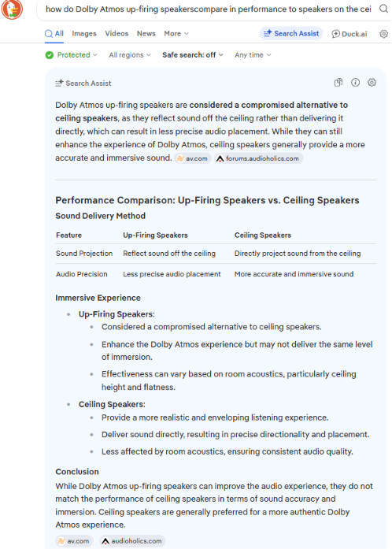Click the DuckDuckGo logo
This screenshot has height=549, width=392.
point(12,9)
